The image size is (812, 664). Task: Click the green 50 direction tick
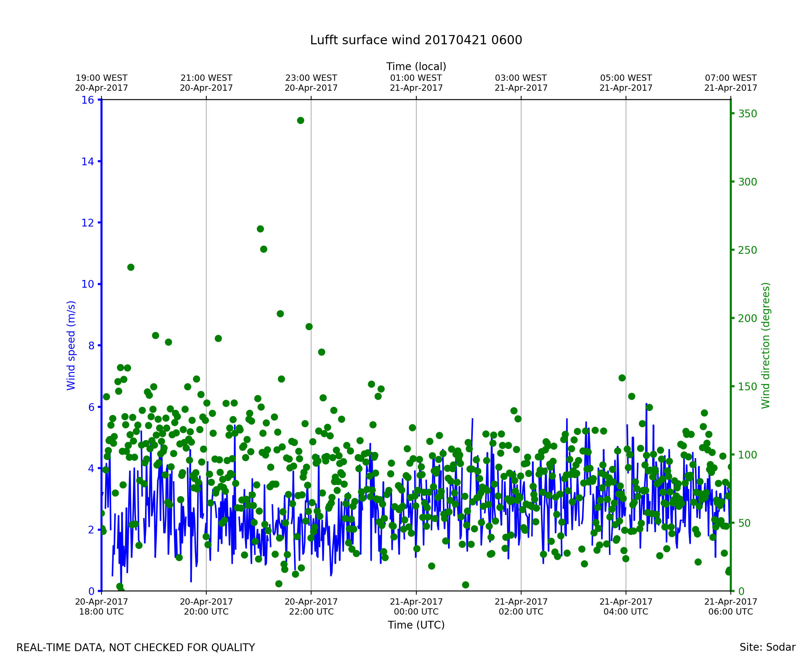pos(745,523)
